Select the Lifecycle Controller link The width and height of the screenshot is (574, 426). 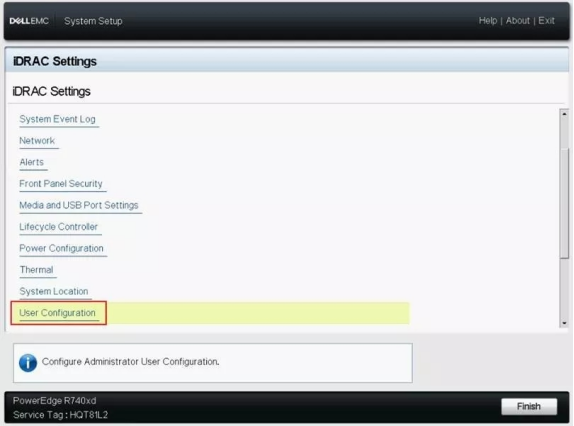tap(59, 227)
